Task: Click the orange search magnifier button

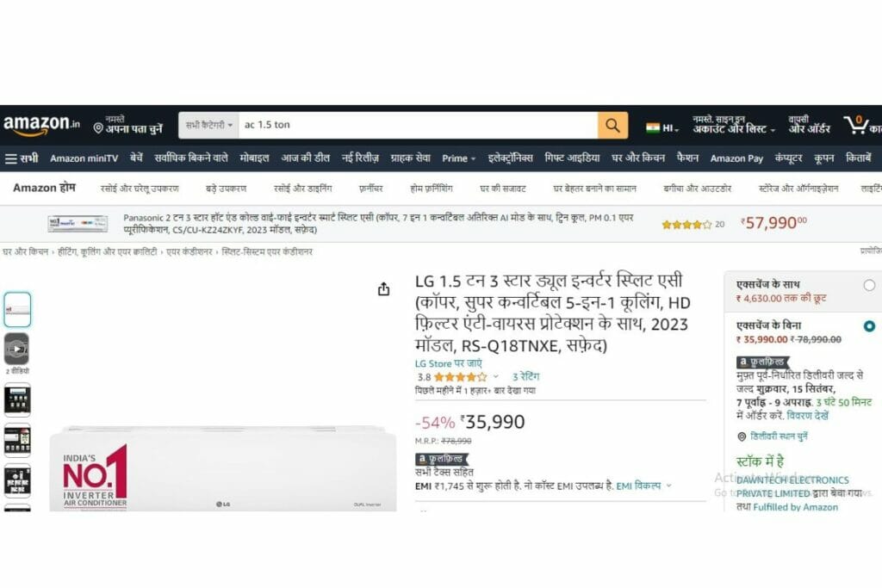Action: [612, 126]
